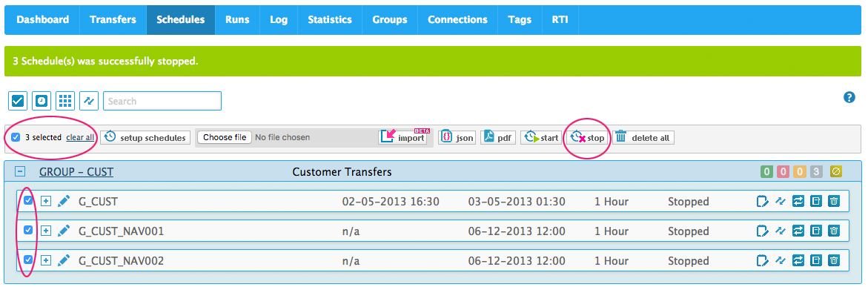Image resolution: width=868 pixels, height=287 pixels.
Task: Open the log book icon for G_CUST
Action: click(x=816, y=200)
